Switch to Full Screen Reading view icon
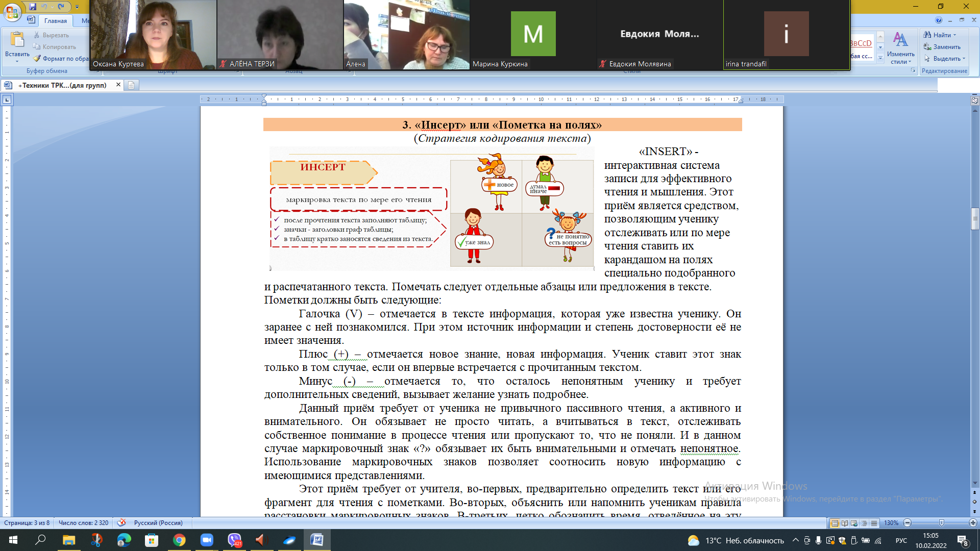Viewport: 980px width, 551px height. coord(845,523)
